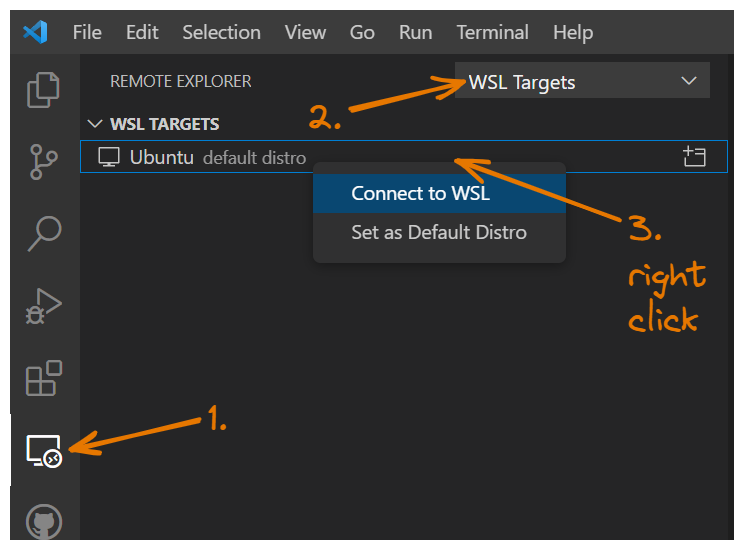744x550 pixels.
Task: Open the View menu
Action: (305, 32)
